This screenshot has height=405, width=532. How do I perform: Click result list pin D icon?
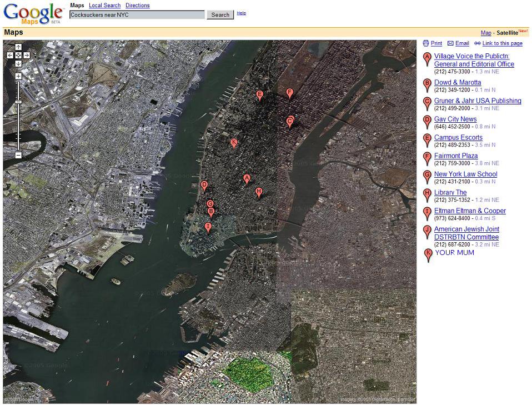tap(428, 122)
